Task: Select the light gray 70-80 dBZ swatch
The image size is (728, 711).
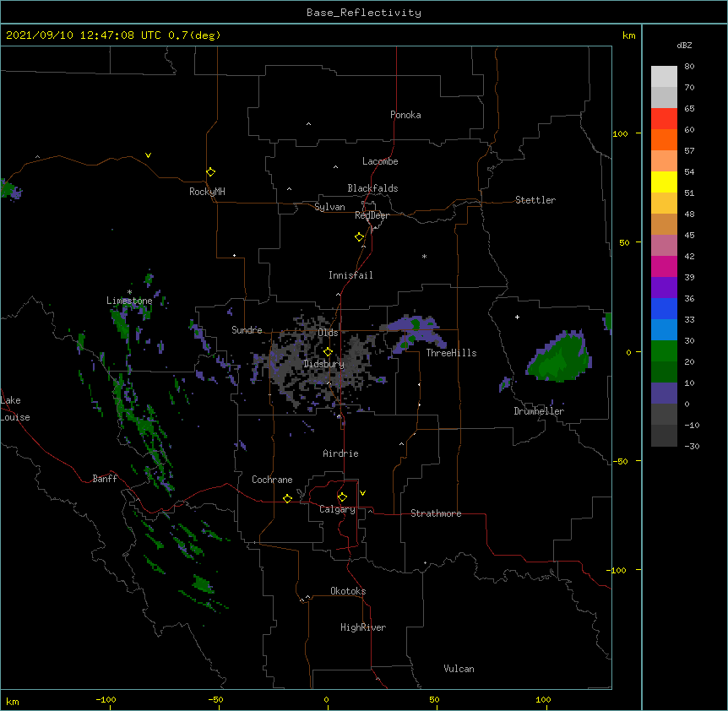Action: pos(664,76)
